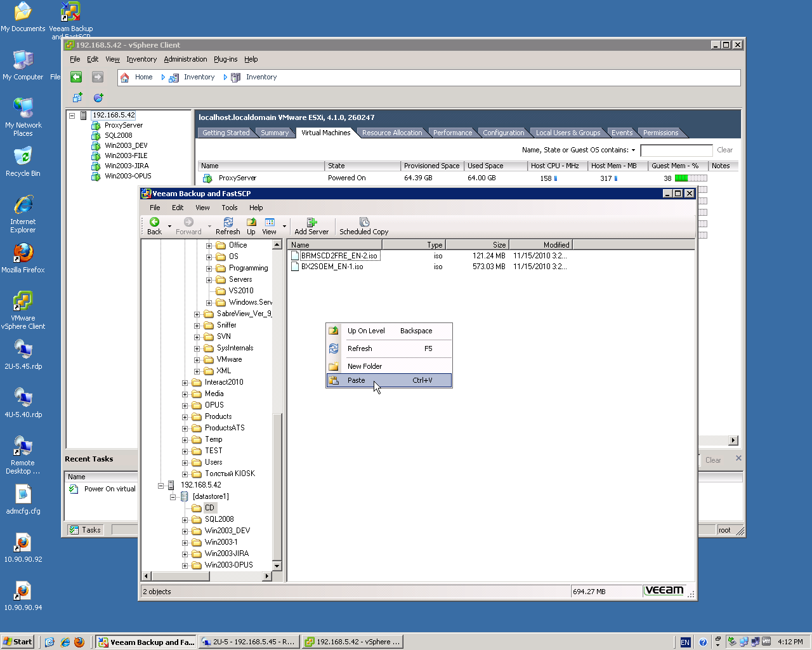This screenshot has width=812, height=650.
Task: Switch to the Summary tab
Action: [275, 133]
